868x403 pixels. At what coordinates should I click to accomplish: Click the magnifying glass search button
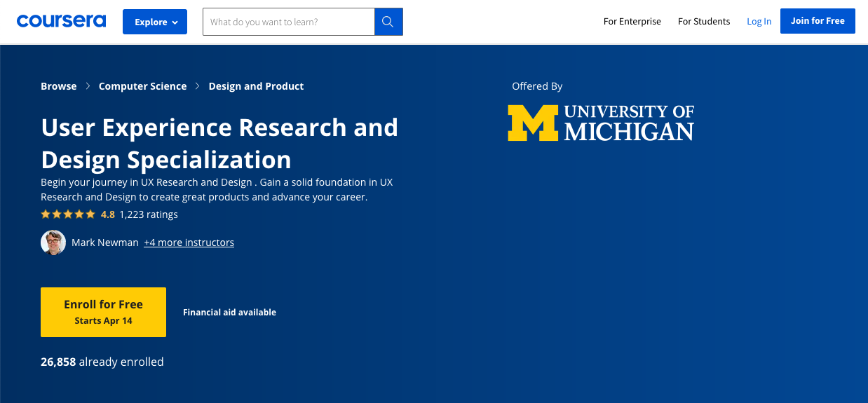pos(388,22)
